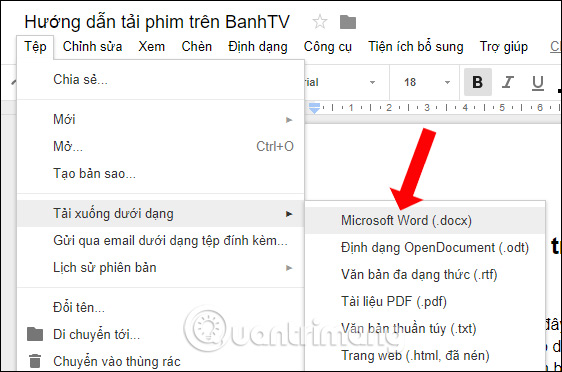Click the document title to rename it

[x=157, y=22]
